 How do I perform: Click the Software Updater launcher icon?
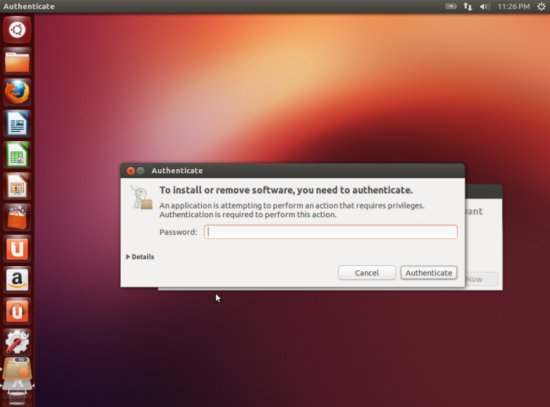click(x=17, y=373)
